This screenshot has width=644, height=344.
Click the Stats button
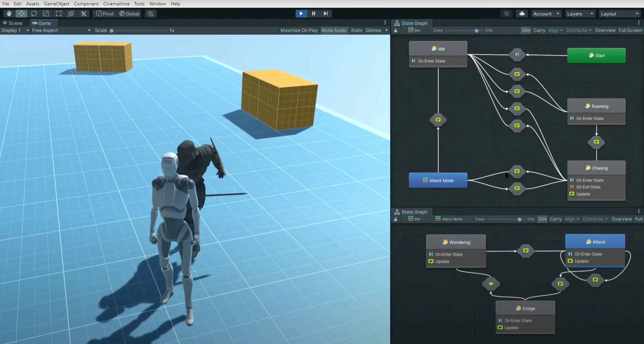click(356, 30)
